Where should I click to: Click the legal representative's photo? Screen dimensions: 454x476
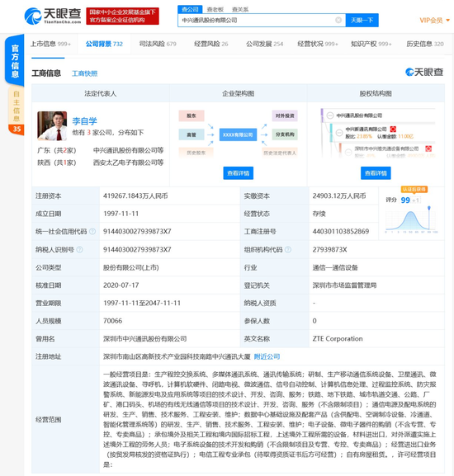tap(52, 126)
